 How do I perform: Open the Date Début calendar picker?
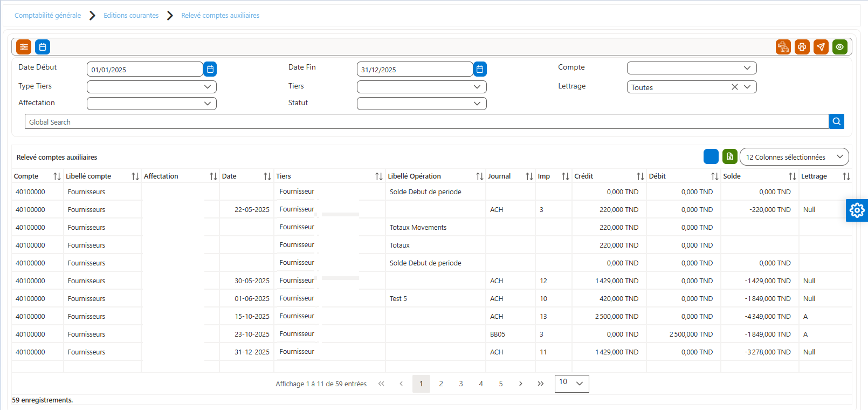click(210, 69)
